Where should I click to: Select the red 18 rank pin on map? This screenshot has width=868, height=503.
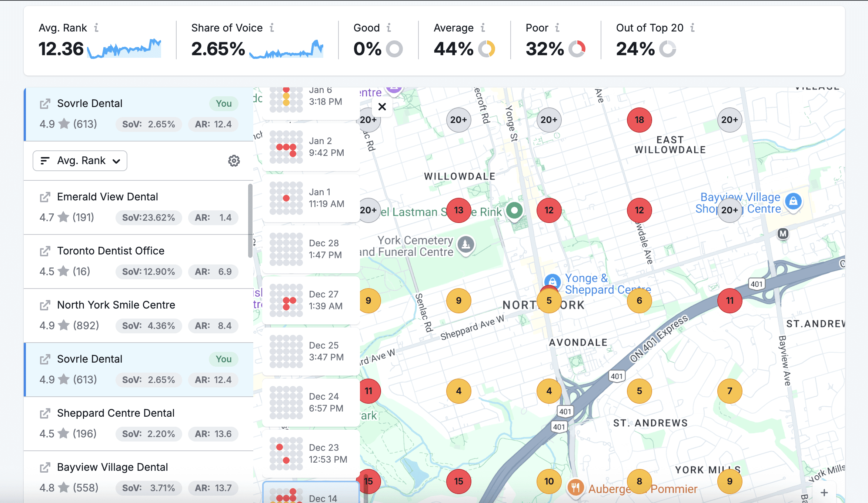pyautogui.click(x=640, y=120)
